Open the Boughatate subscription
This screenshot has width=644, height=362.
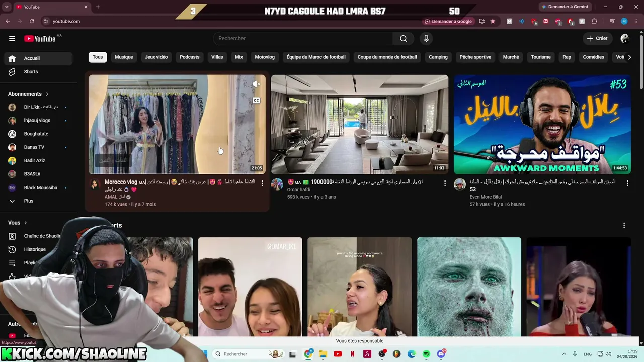pyautogui.click(x=38, y=134)
